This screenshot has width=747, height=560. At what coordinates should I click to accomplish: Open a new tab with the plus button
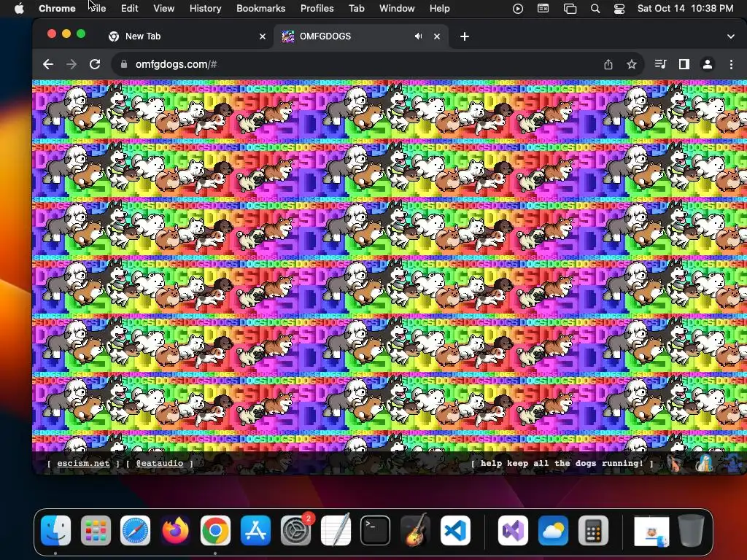[x=465, y=36]
